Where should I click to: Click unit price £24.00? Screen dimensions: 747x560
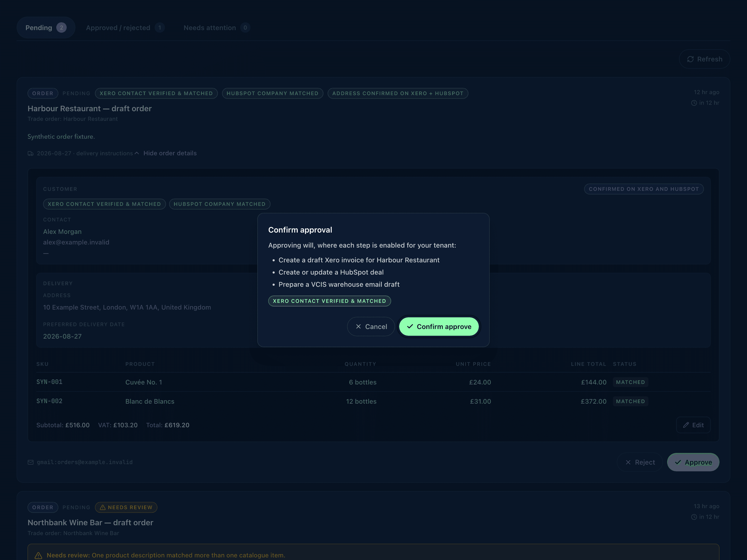pos(480,382)
